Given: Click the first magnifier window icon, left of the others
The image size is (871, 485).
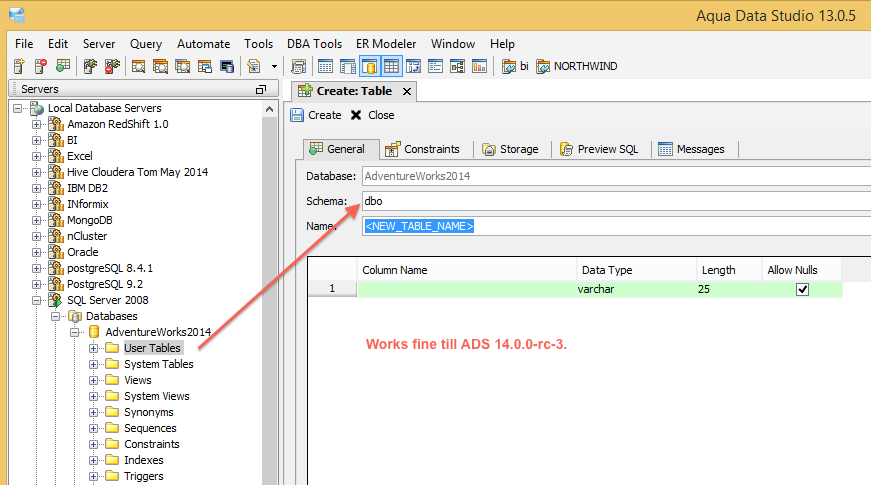Looking at the screenshot, I should [x=138, y=67].
